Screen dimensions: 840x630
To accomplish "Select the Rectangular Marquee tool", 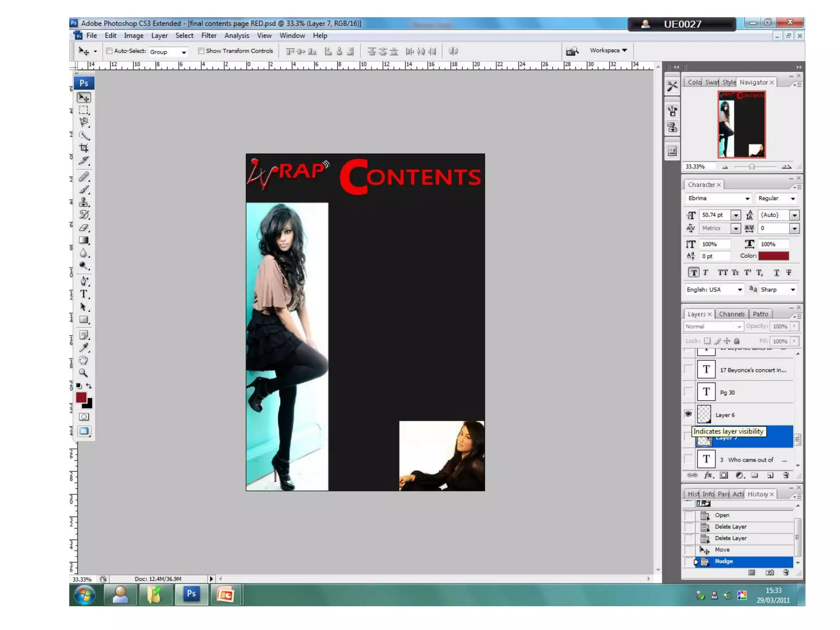I will [84, 110].
